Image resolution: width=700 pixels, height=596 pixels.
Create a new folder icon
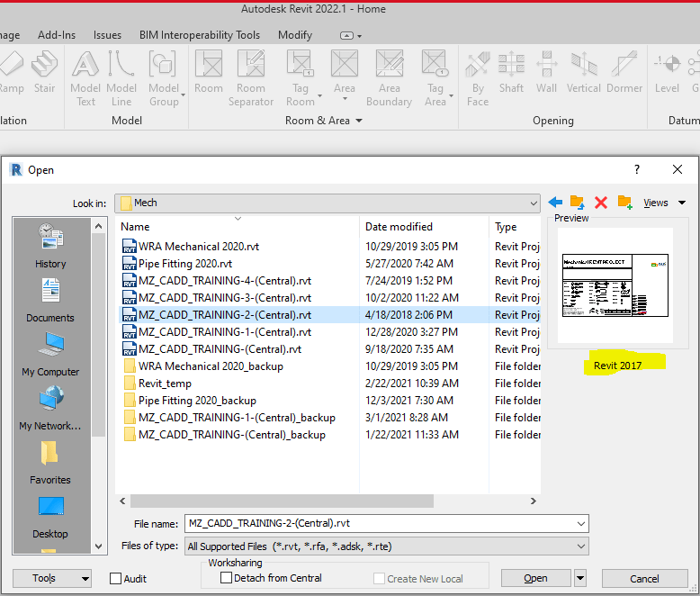tap(624, 203)
